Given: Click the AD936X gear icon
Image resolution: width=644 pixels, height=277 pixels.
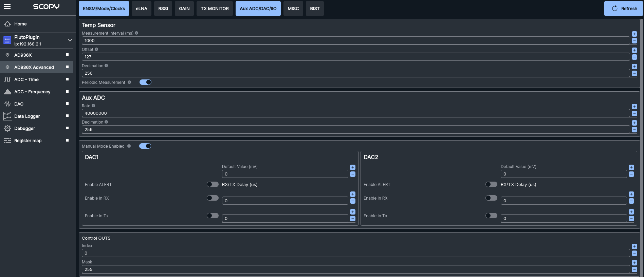Looking at the screenshot, I should tap(7, 55).
